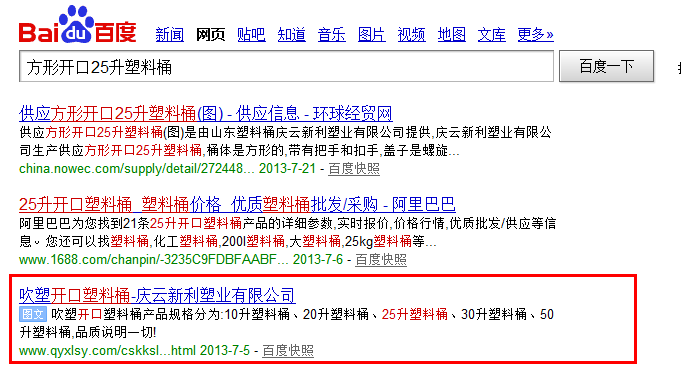Viewport: 681px width, 367px height.
Task: View 百度快照 for the qyxlsy.com result
Action: (288, 350)
